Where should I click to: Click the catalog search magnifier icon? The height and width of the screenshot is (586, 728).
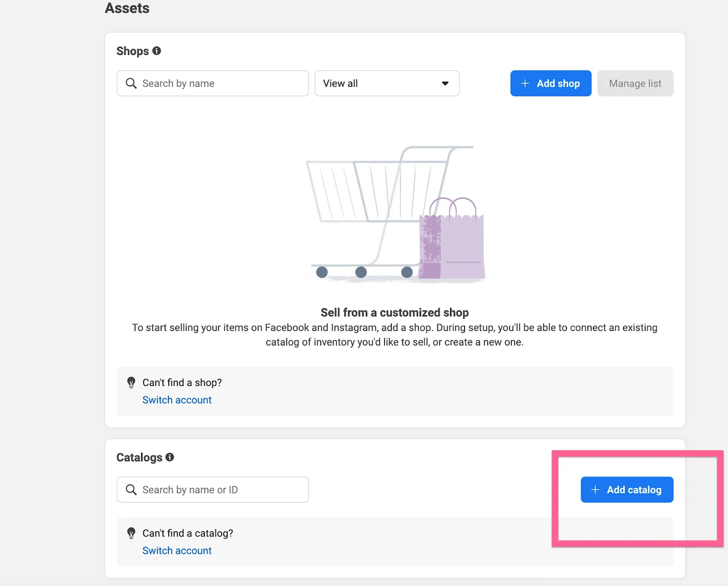point(131,490)
